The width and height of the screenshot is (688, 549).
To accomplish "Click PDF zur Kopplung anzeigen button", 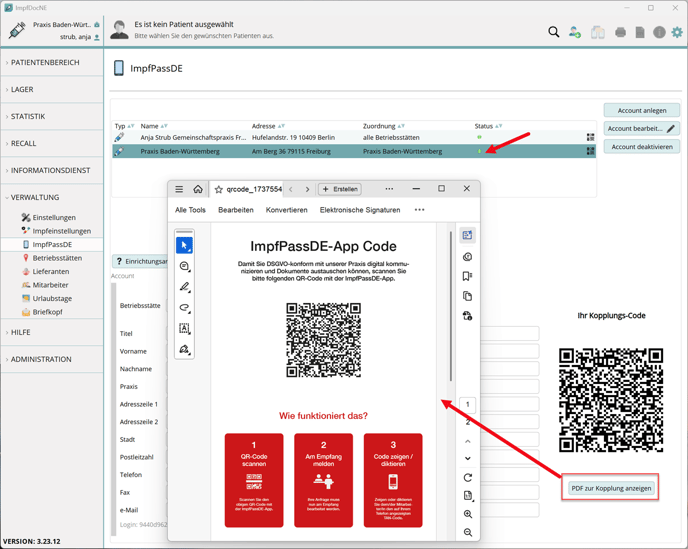I will [611, 488].
